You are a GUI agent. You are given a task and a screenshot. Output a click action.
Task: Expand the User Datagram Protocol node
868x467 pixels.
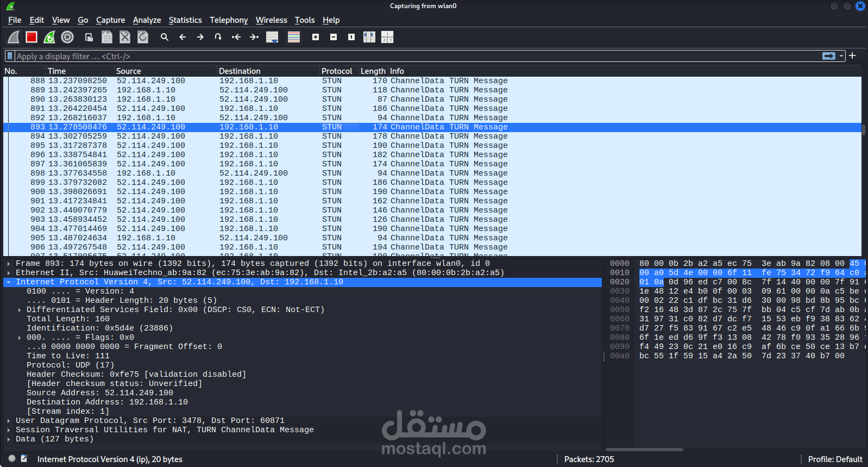click(9, 421)
